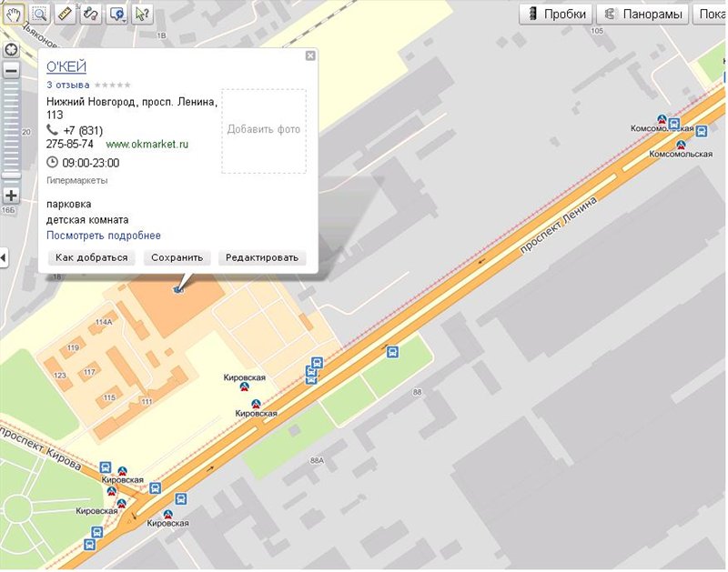Click the Добавить фото placeholder
Screen dimensions: 728x572
tap(264, 130)
